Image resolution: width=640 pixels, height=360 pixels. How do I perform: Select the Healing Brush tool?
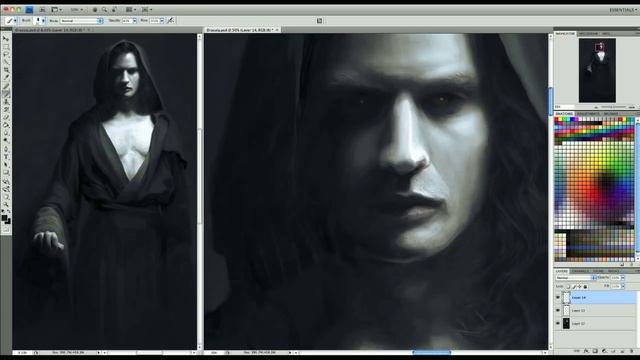tap(6, 86)
